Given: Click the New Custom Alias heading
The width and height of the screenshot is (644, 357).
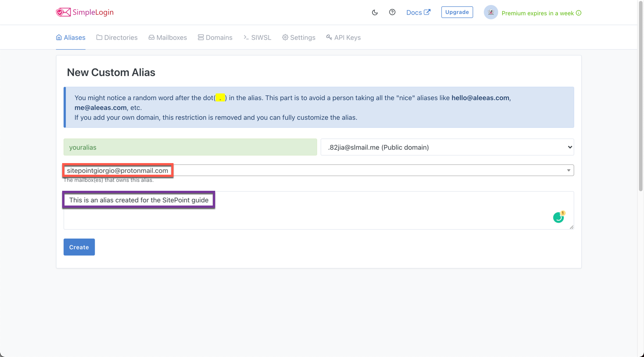Looking at the screenshot, I should 111,72.
